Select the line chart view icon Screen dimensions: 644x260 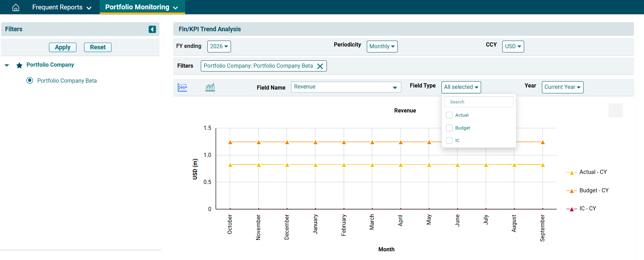click(x=182, y=87)
